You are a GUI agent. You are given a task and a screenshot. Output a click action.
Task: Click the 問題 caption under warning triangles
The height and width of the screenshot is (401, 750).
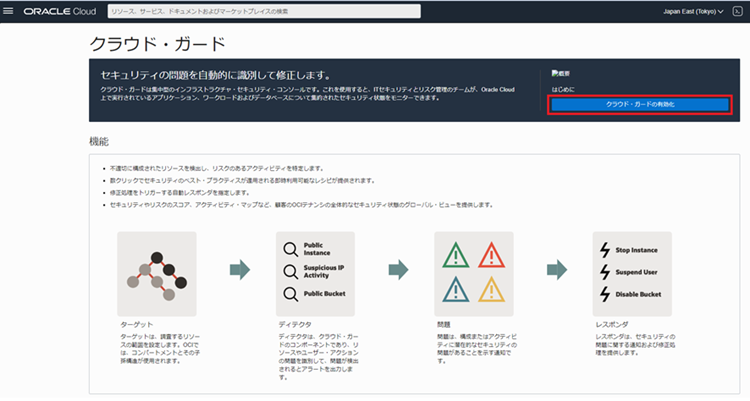tap(443, 324)
